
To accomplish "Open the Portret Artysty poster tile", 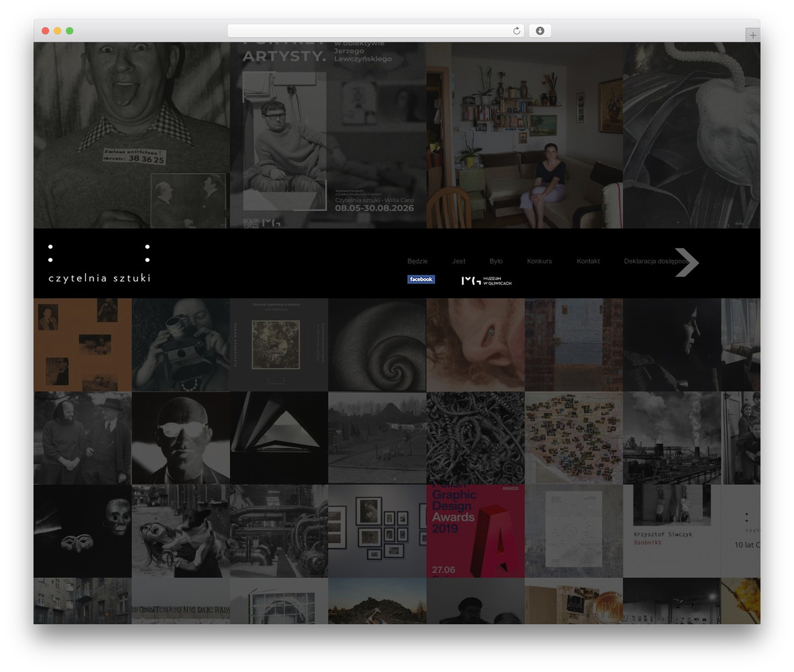I will click(328, 135).
